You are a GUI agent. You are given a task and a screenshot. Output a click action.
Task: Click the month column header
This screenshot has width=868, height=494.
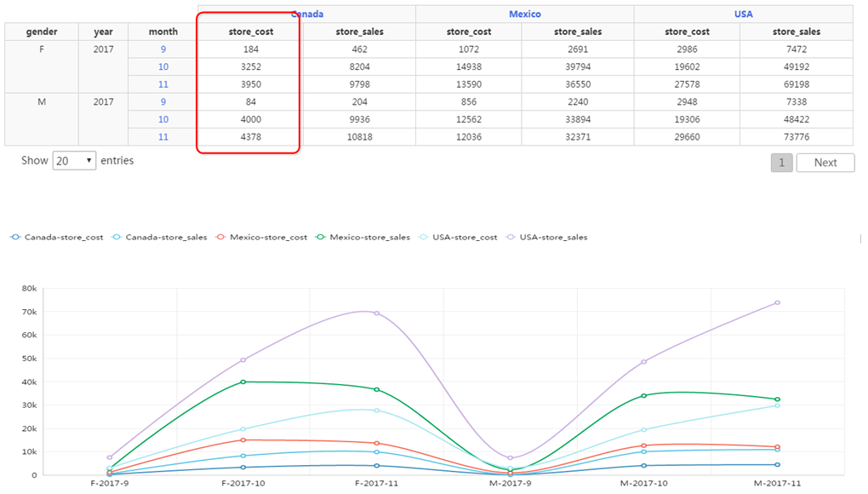(x=163, y=32)
